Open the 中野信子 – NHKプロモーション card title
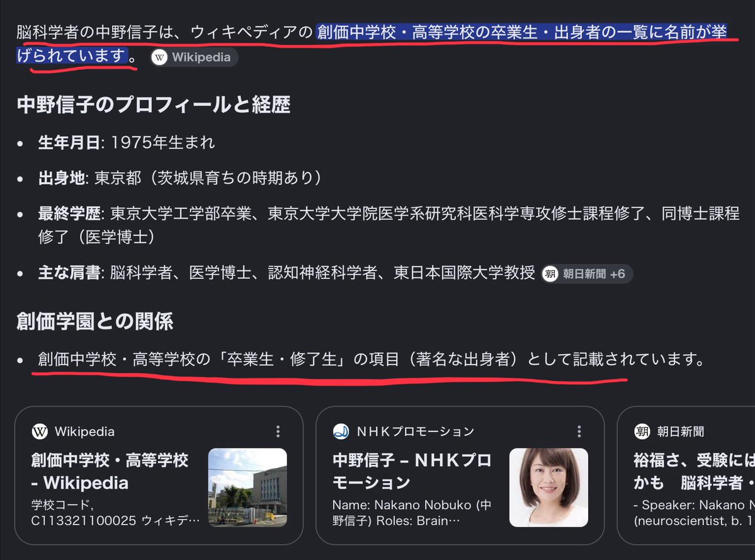This screenshot has width=755, height=560. pyautogui.click(x=412, y=471)
